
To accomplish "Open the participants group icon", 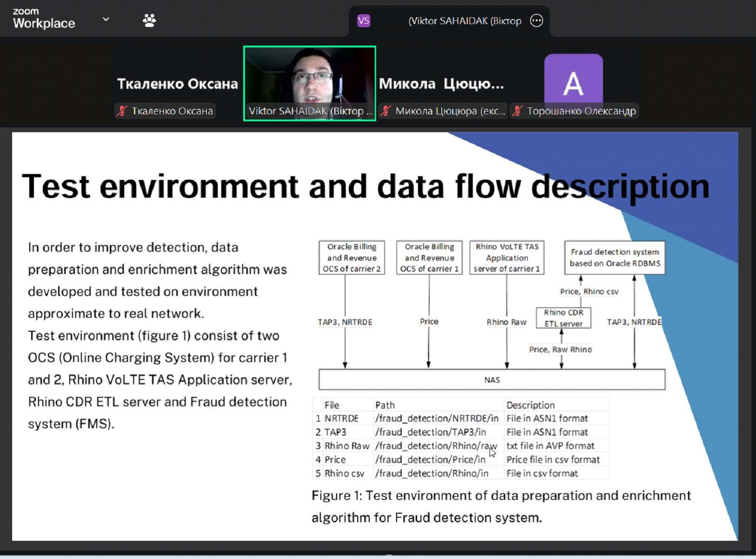I will click(x=149, y=20).
